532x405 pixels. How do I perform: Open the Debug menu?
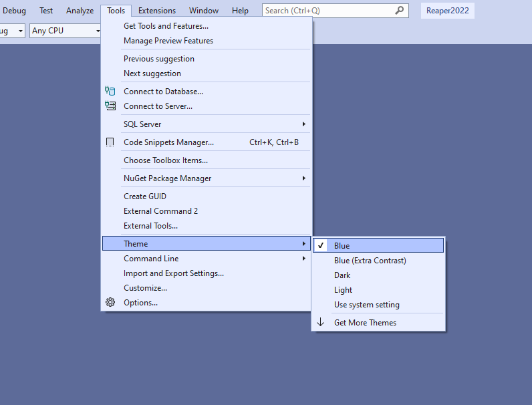coord(14,11)
